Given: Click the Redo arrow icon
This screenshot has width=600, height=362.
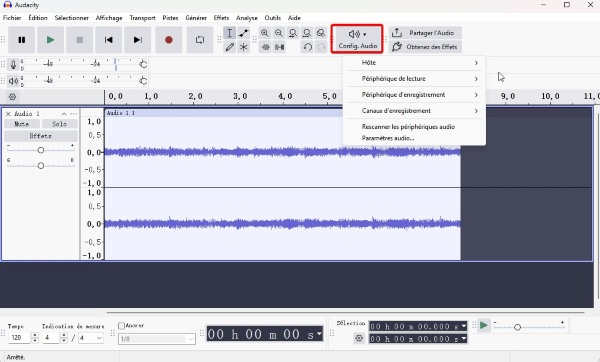Looking at the screenshot, I should point(321,47).
